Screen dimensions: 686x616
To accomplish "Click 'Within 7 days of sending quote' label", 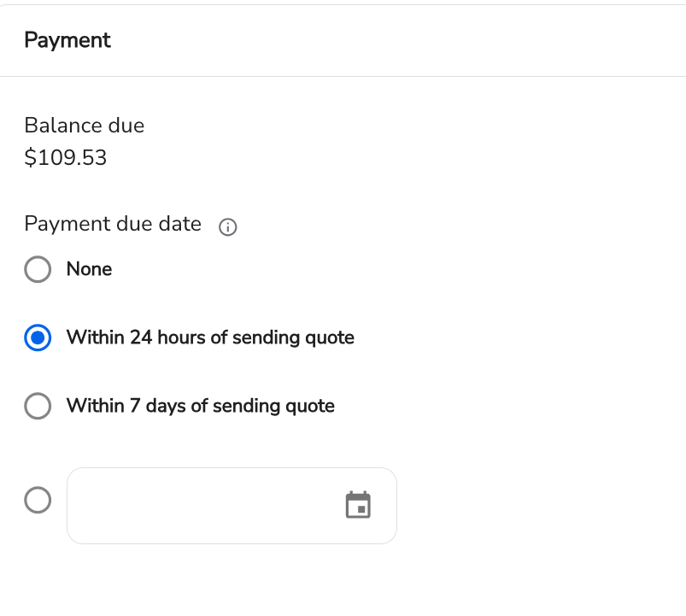I will click(201, 406).
